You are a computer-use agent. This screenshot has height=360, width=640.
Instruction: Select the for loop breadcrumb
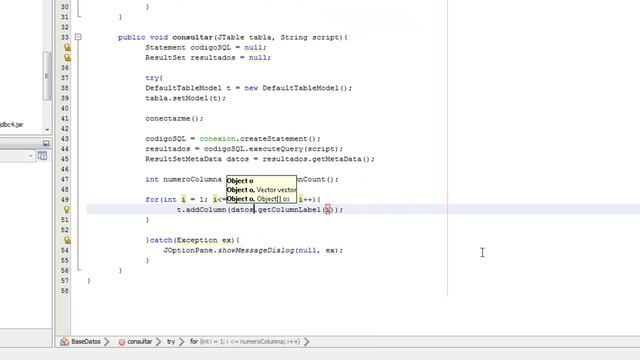coord(245,342)
